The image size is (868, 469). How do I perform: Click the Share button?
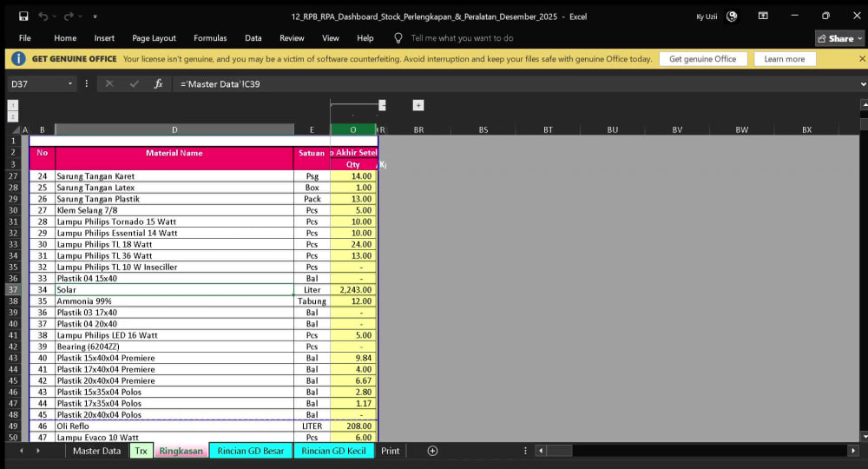(x=839, y=38)
